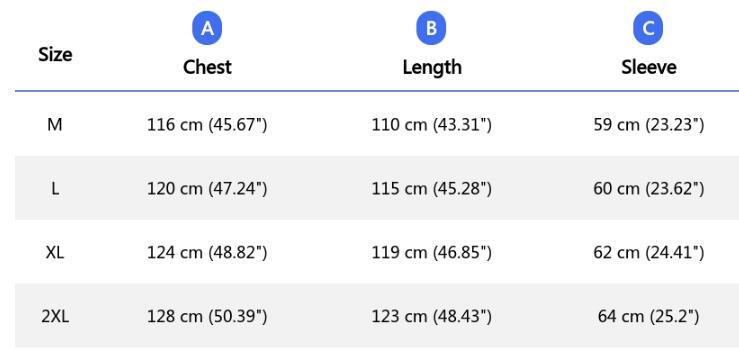Select the M size row label
Viewport: 739px width, 364px height.
click(x=55, y=125)
